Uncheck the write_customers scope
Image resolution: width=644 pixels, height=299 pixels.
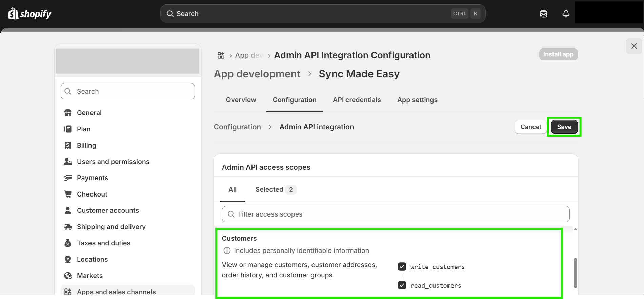[402, 267]
